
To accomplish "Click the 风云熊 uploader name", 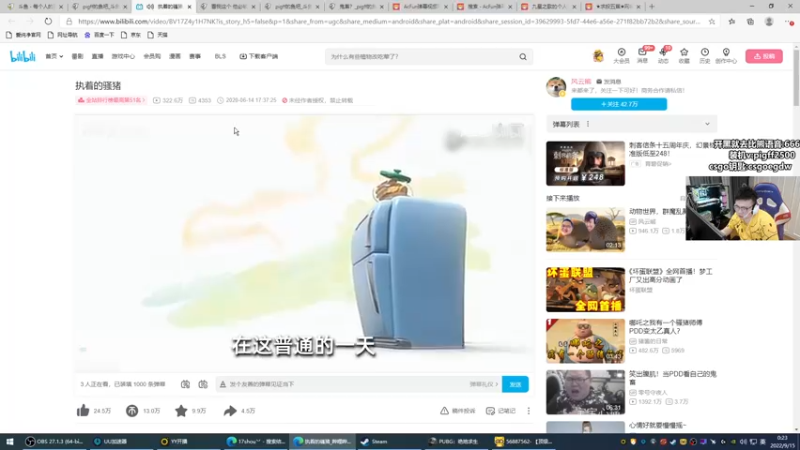I will 581,82.
